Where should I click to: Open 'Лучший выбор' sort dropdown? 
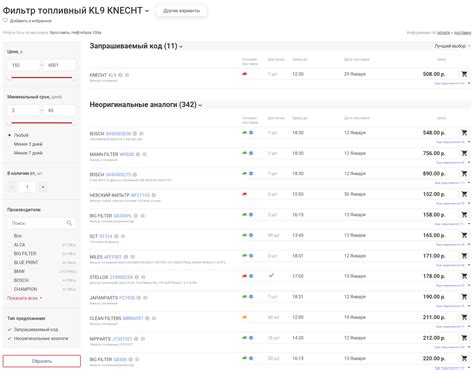452,46
